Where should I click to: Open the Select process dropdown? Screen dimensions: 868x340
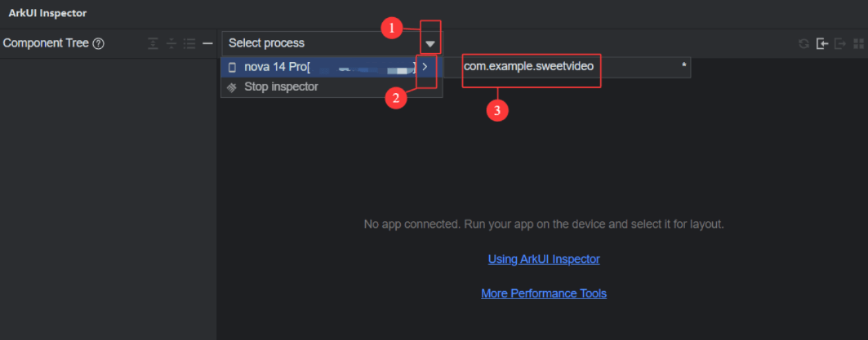[323, 44]
